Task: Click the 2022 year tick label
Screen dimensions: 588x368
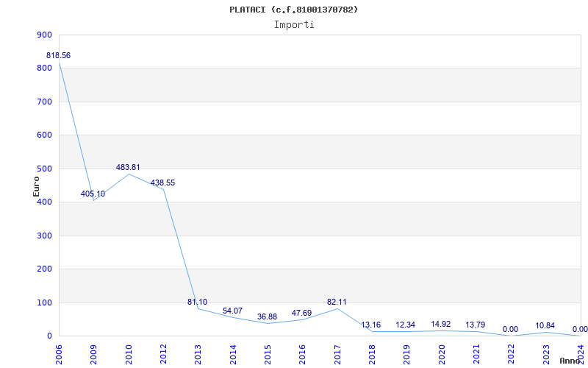Action: click(x=511, y=355)
